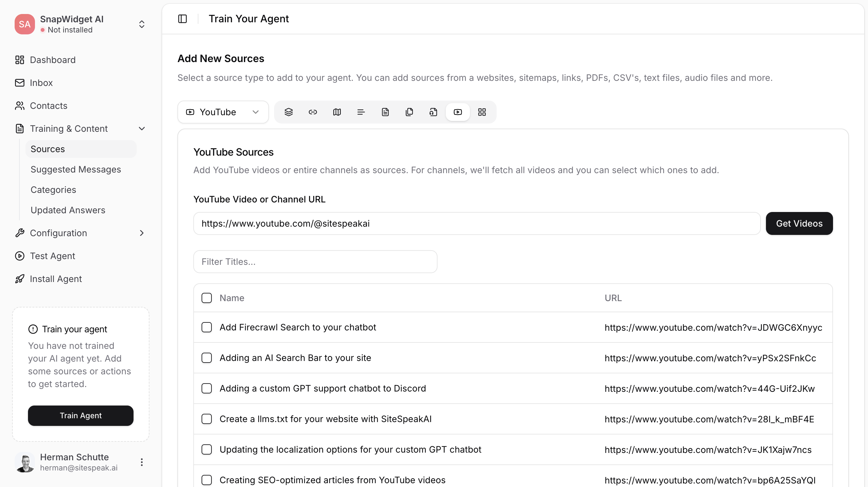Select the sitemap map source icon
Viewport: 868px width, 487px height.
(337, 112)
